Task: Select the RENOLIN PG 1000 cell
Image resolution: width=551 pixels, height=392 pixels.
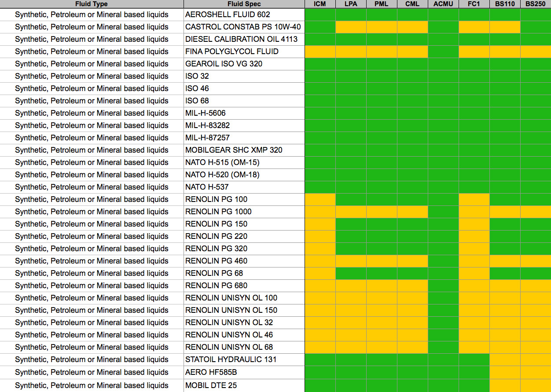Action: tap(244, 212)
